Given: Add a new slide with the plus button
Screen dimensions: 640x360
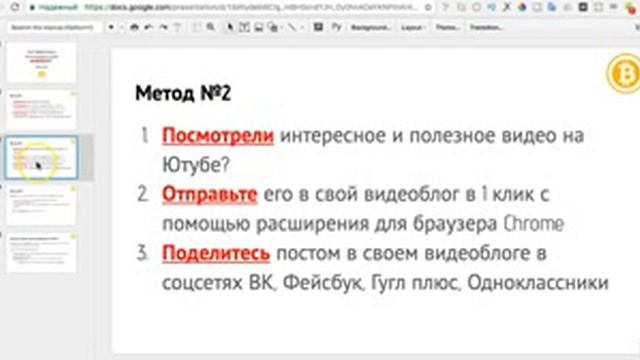Looking at the screenshot, I should coord(111,27).
